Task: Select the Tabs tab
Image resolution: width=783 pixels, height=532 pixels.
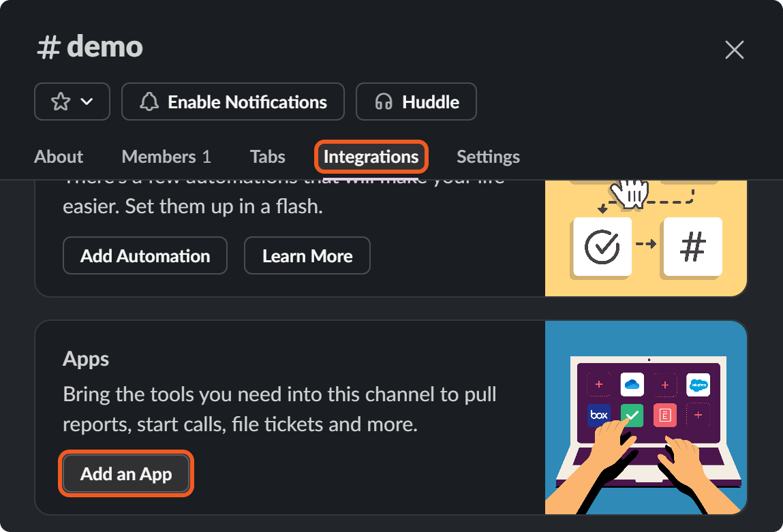Action: click(267, 157)
